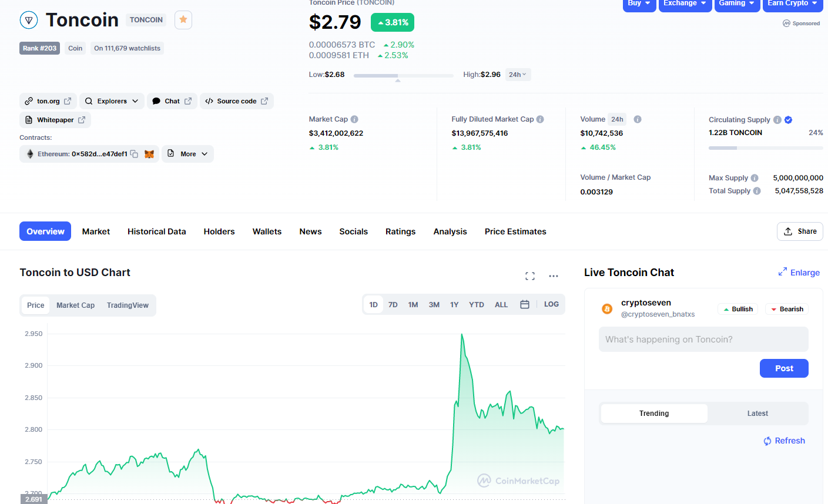
Task: Open the Volume info tooltip icon
Action: click(x=638, y=119)
